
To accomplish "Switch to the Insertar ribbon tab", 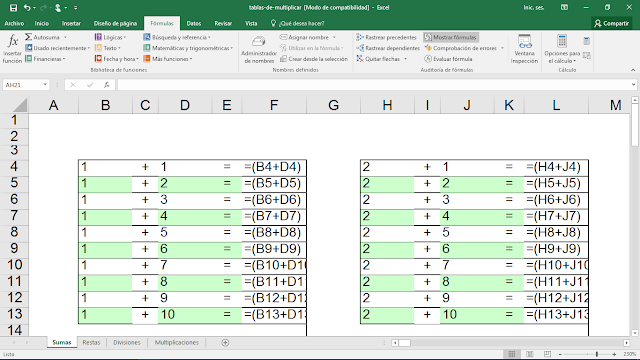I will click(x=71, y=23).
